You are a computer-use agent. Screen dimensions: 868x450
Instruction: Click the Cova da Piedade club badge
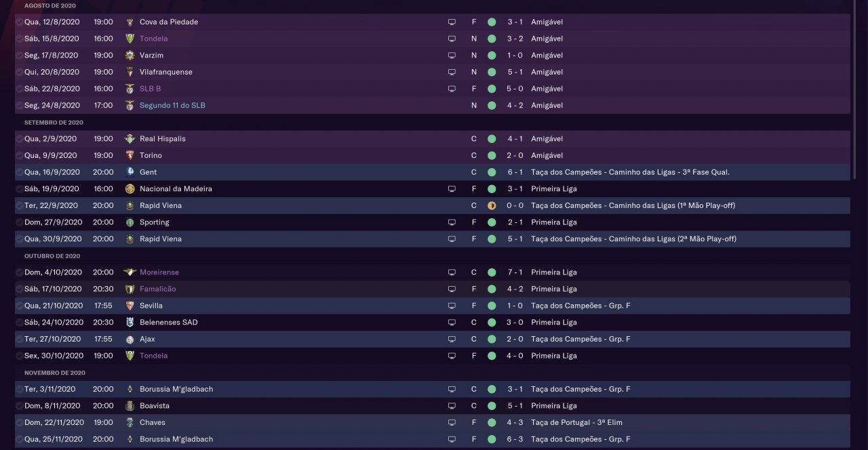point(130,22)
